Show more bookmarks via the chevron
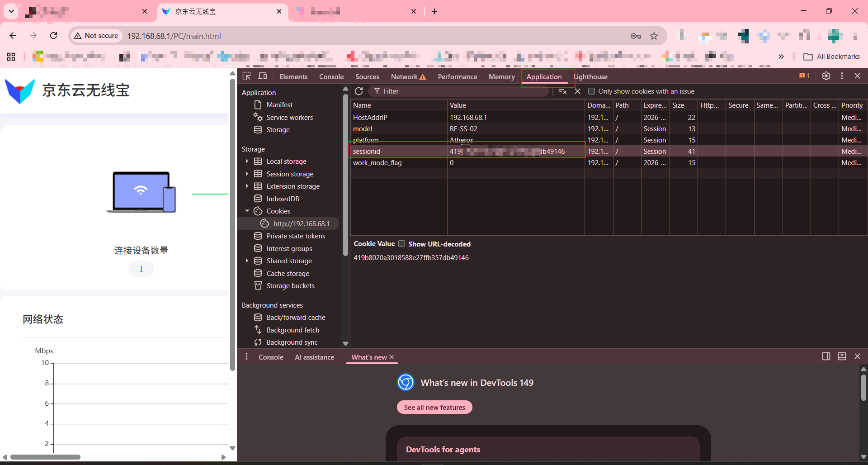 pos(781,57)
